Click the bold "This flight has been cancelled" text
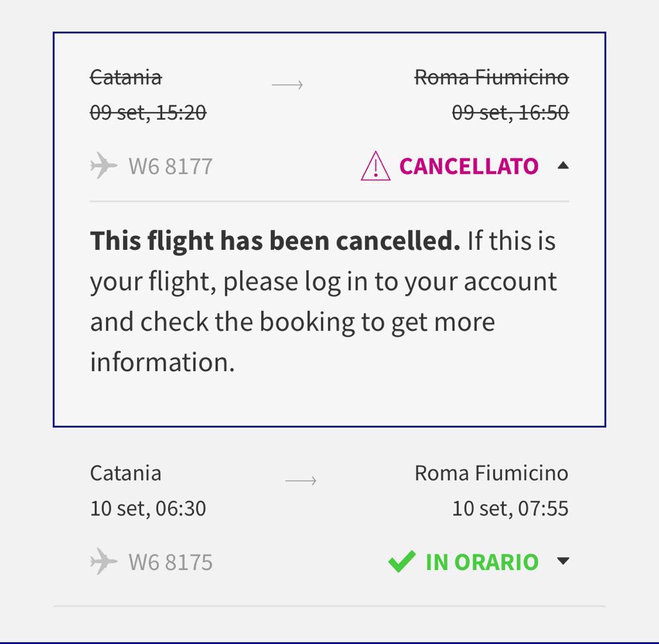Image resolution: width=659 pixels, height=644 pixels. click(275, 241)
